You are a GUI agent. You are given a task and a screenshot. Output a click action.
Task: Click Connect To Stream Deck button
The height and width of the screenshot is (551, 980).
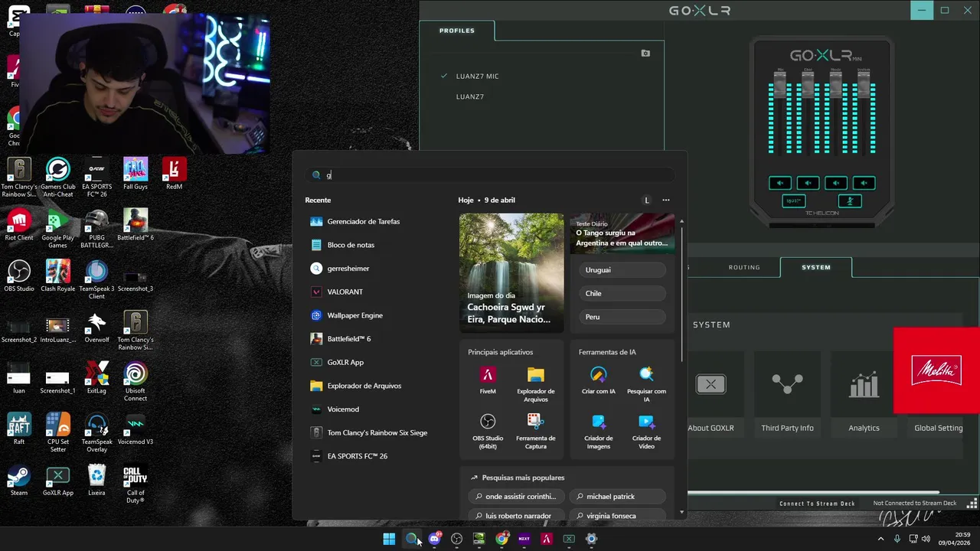pos(817,504)
